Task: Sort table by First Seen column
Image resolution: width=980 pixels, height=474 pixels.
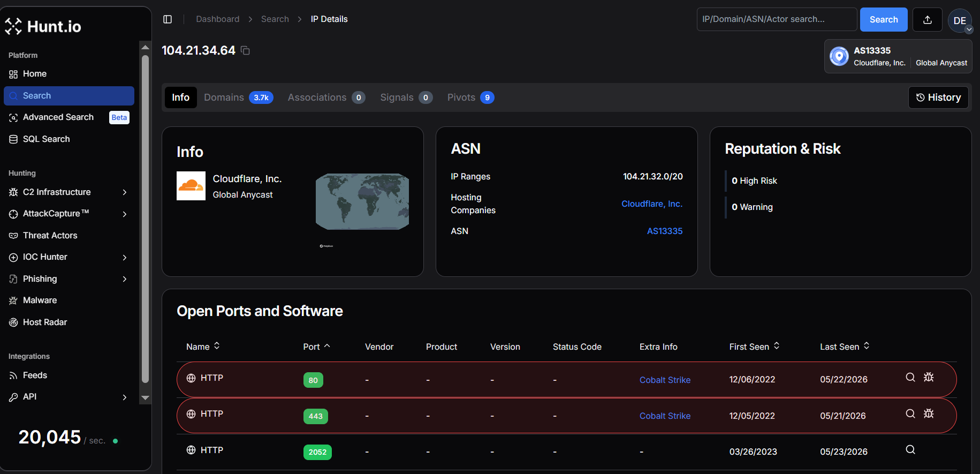Action: [x=754, y=347]
